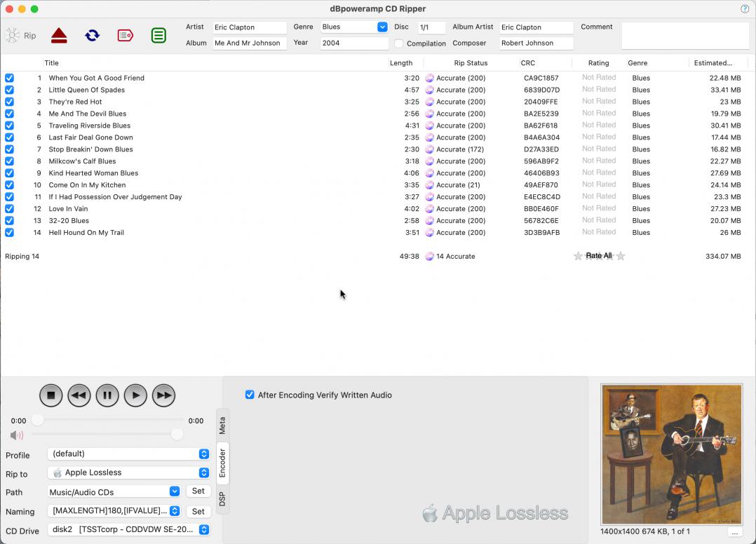Uncheck track 7 Stop Breakin' Down Blues
The width and height of the screenshot is (756, 544).
click(x=9, y=149)
